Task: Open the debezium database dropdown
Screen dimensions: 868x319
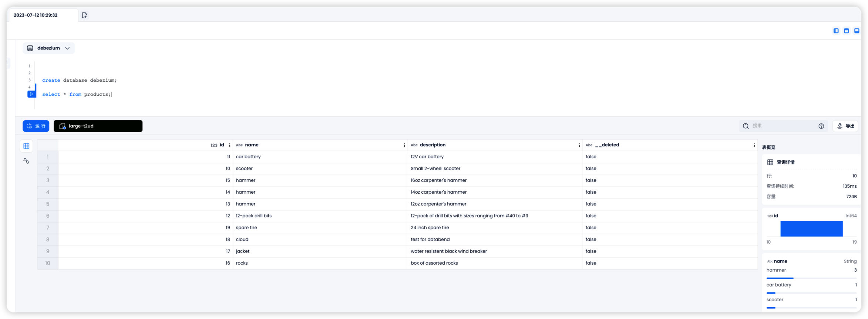Action: pyautogui.click(x=48, y=48)
